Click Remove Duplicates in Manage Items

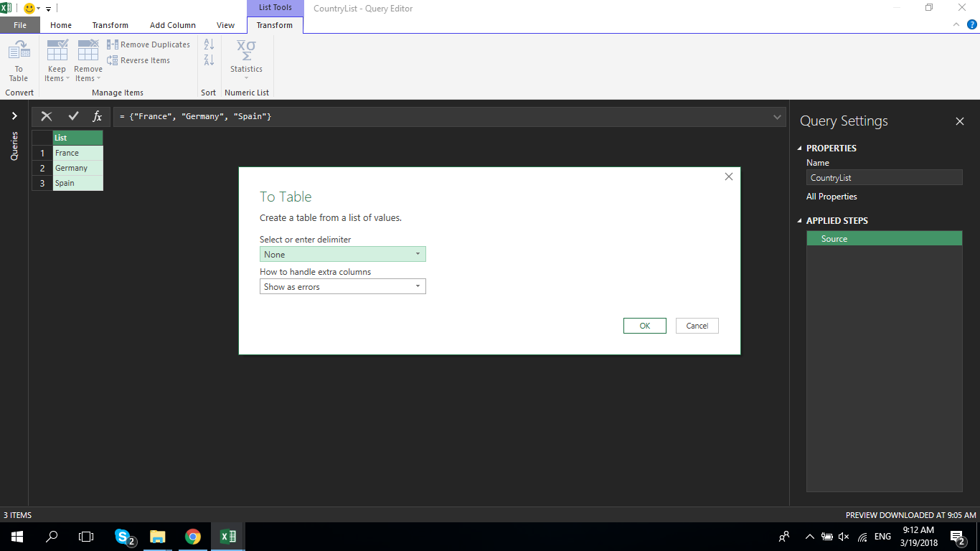pos(149,44)
